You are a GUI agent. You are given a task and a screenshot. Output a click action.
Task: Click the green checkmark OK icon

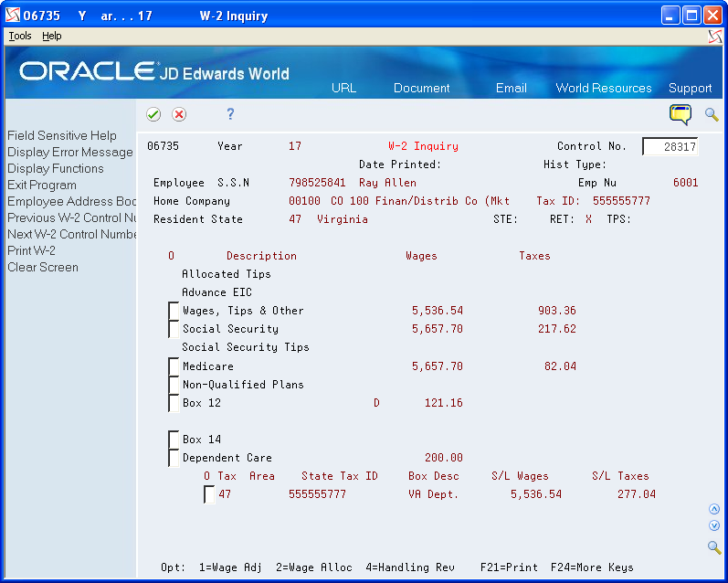coord(153,114)
